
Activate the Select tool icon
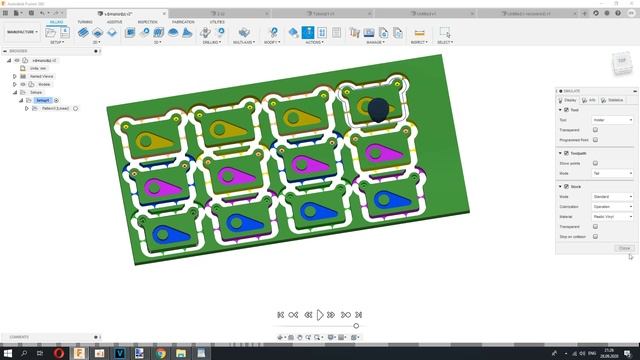(x=445, y=33)
